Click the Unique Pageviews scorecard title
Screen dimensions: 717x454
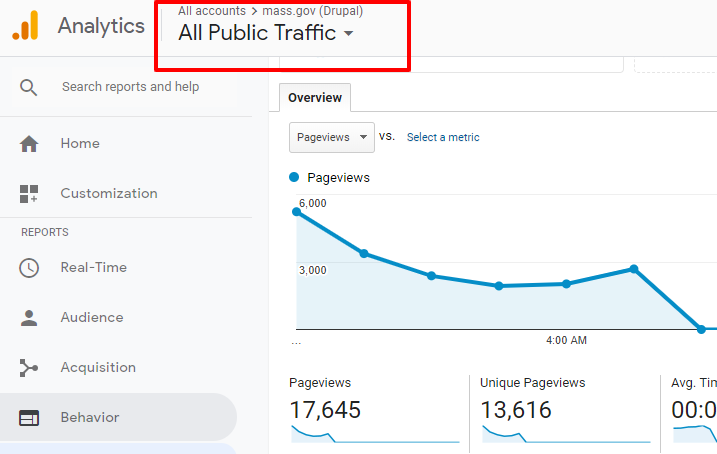coord(532,383)
